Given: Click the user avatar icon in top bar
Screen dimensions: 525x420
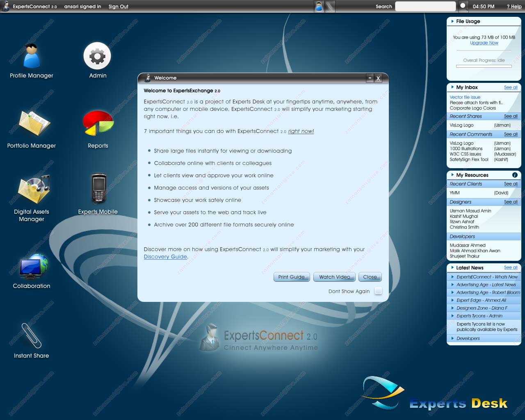Looking at the screenshot, I should click(319, 6).
